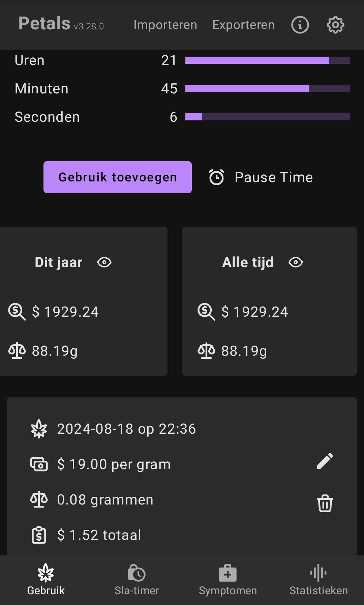
Task: Open the info icon in header
Action: click(300, 25)
